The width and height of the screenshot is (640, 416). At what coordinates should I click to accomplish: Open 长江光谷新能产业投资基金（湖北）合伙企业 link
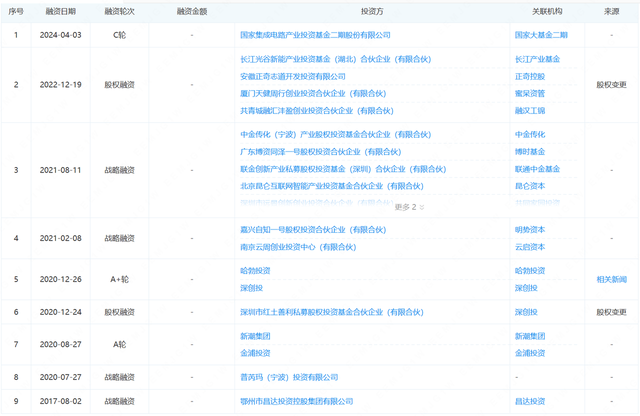(x=336, y=59)
